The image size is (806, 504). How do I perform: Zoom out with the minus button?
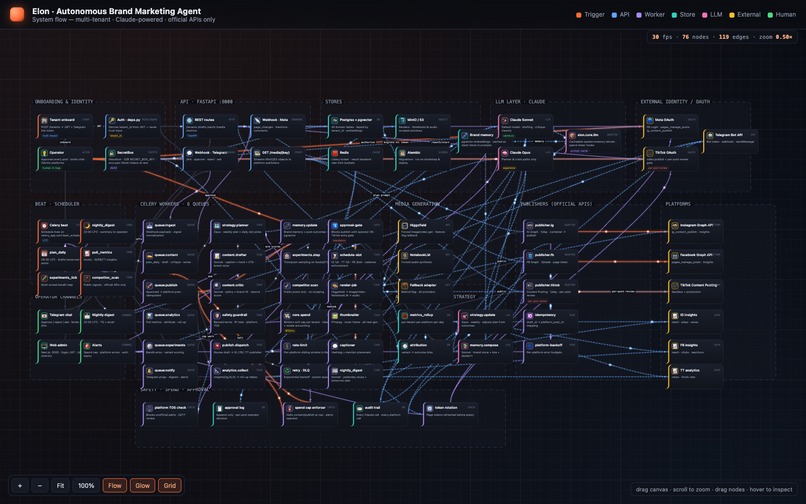[x=40, y=485]
